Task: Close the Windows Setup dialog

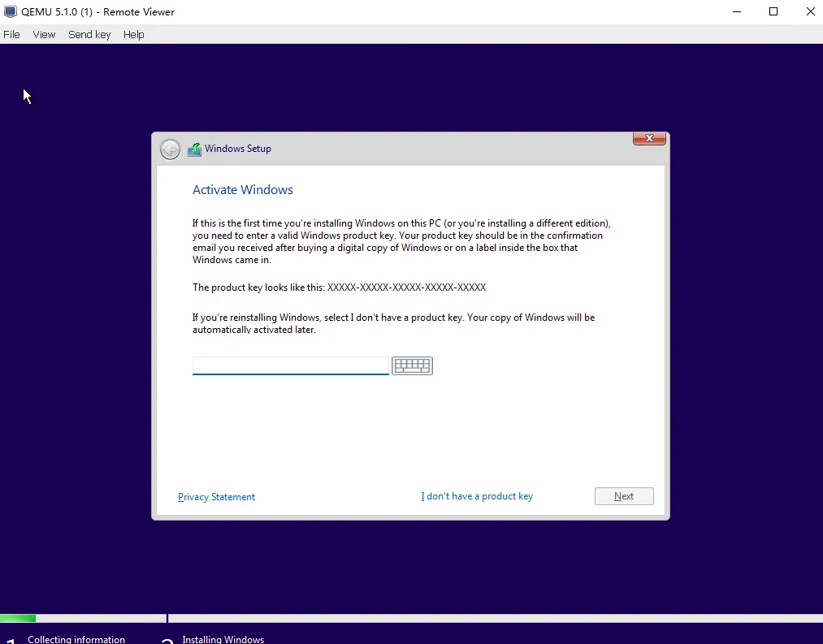Action: click(x=650, y=139)
